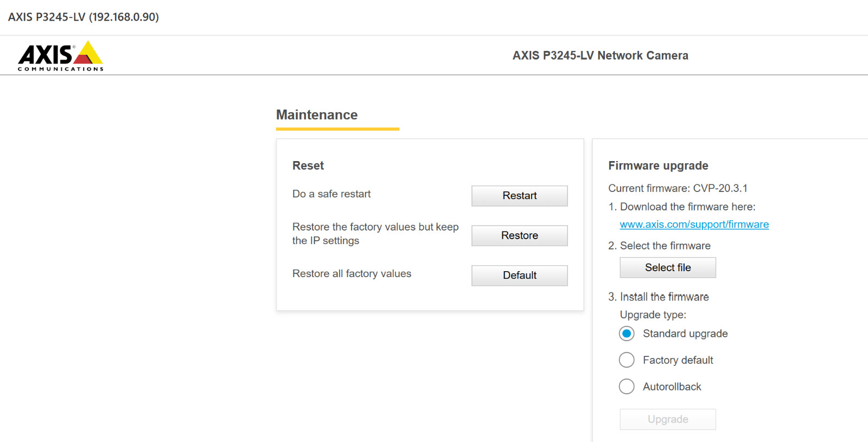Choose the Factory default upgrade type

click(627, 360)
